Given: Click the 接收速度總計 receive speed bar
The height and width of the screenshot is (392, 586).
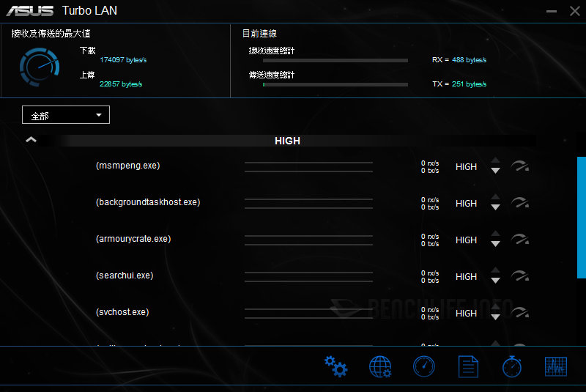Looking at the screenshot, I should pyautogui.click(x=335, y=61).
